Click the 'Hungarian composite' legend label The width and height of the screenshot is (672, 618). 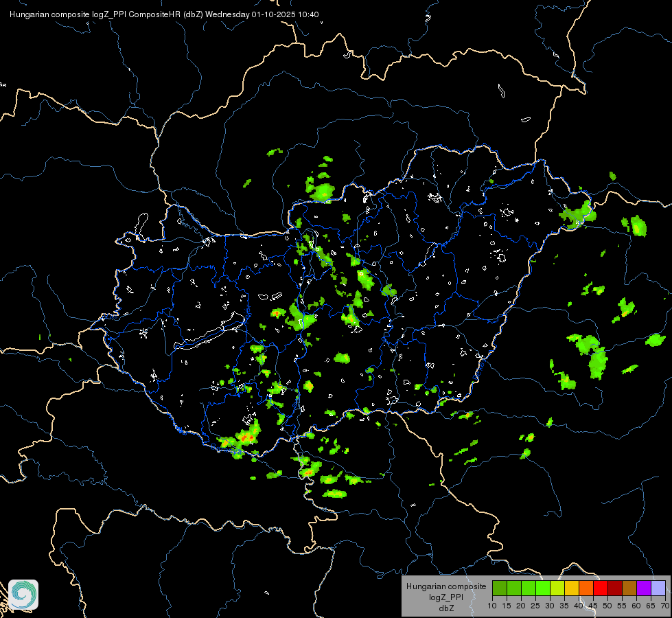[x=446, y=586]
